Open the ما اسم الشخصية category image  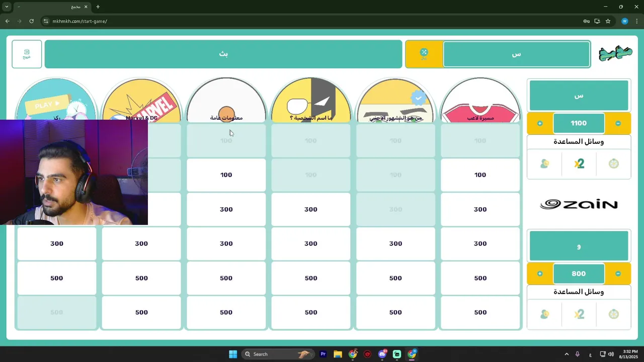coord(311,100)
